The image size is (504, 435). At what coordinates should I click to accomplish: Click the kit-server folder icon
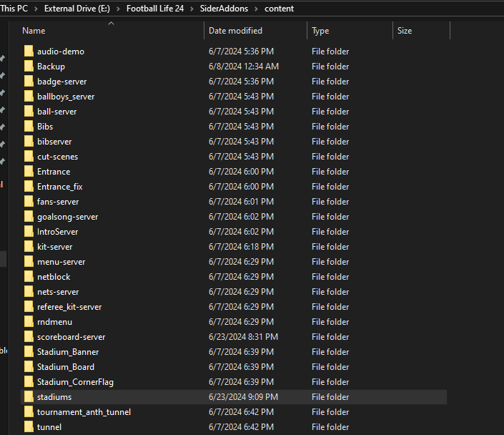(x=29, y=246)
